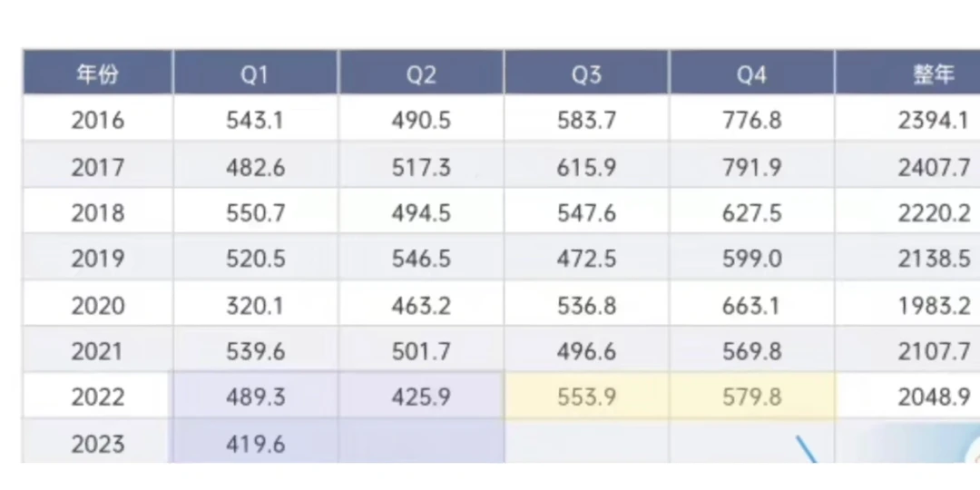Click the 2023 Q1 value 419.6

coord(256,444)
